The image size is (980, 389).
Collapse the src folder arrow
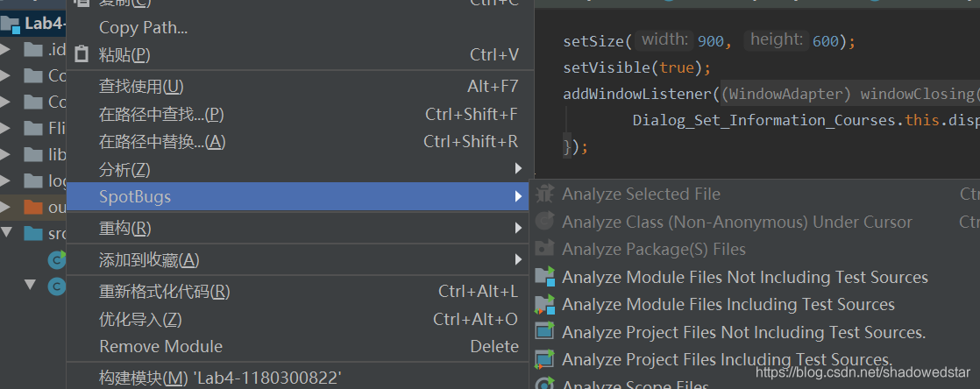tap(6, 233)
